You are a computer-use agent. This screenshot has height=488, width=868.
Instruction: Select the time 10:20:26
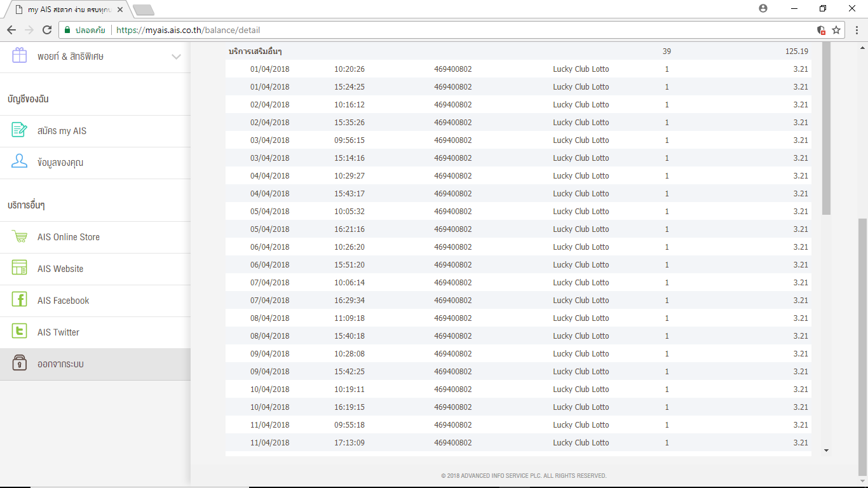(x=349, y=69)
